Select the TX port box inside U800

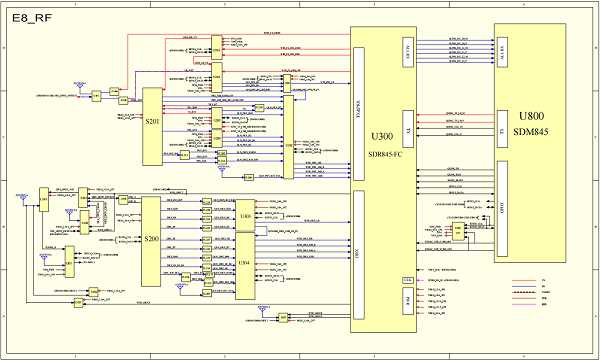(502, 129)
